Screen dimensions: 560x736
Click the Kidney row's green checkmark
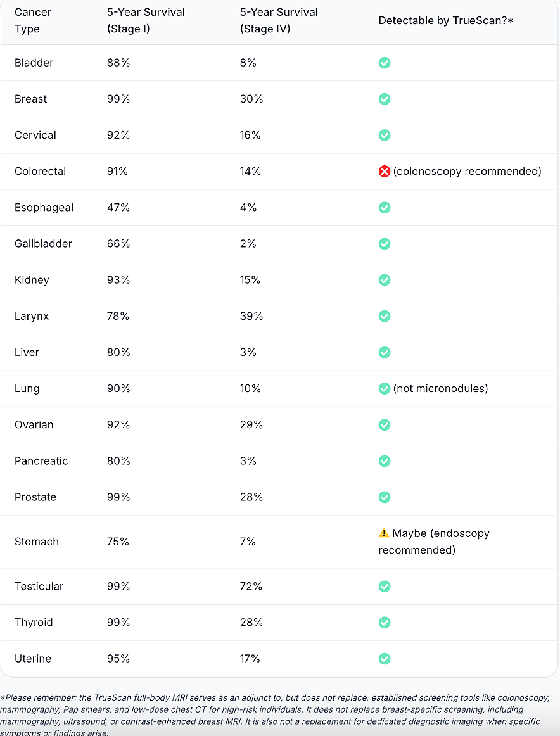coord(385,280)
